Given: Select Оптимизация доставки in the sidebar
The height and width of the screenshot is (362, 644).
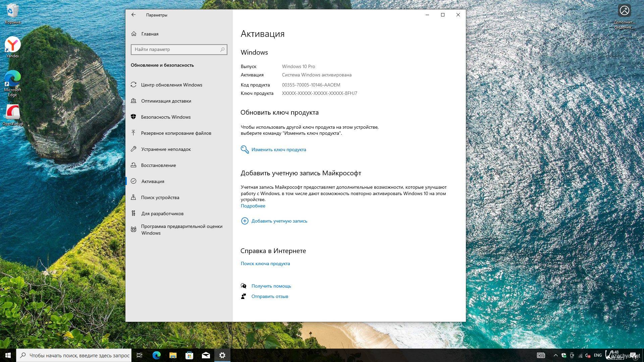Looking at the screenshot, I should tap(166, 101).
